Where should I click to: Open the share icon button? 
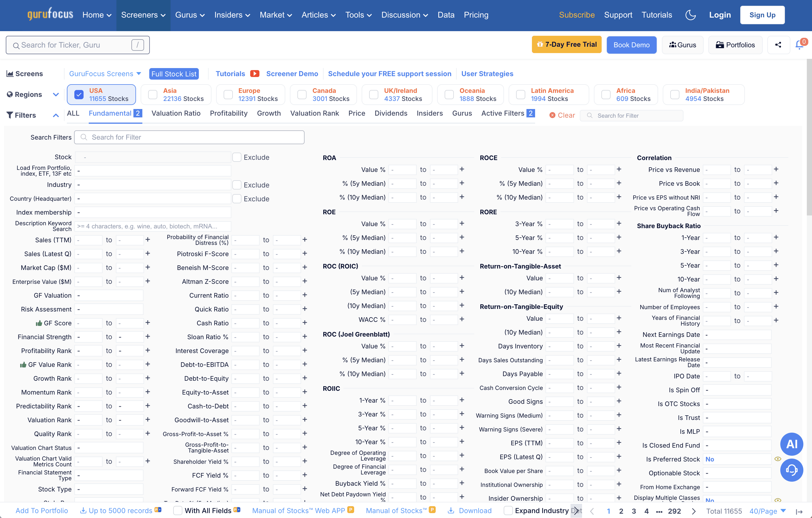coord(778,44)
